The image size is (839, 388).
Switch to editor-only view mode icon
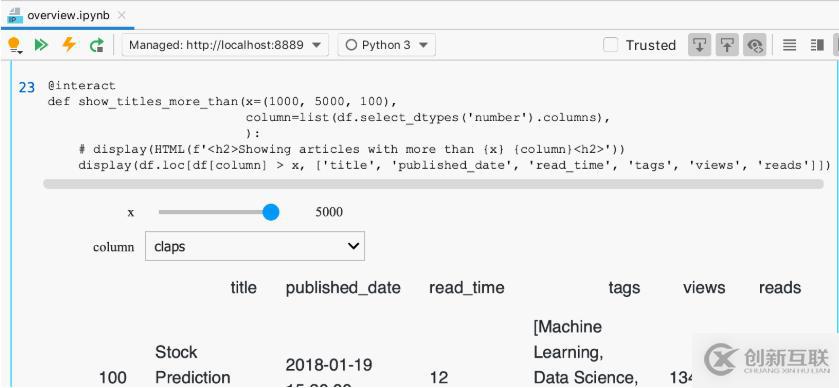tap(789, 45)
